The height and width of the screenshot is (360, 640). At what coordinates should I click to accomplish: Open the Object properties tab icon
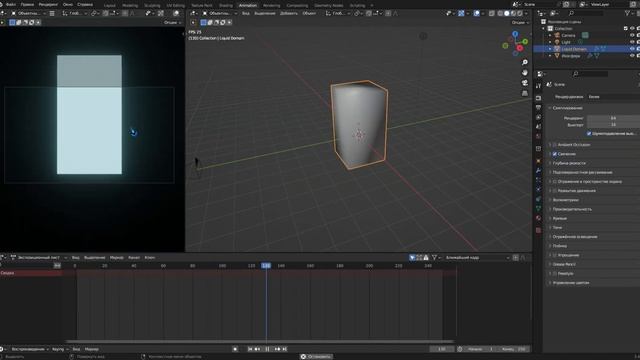(x=538, y=161)
